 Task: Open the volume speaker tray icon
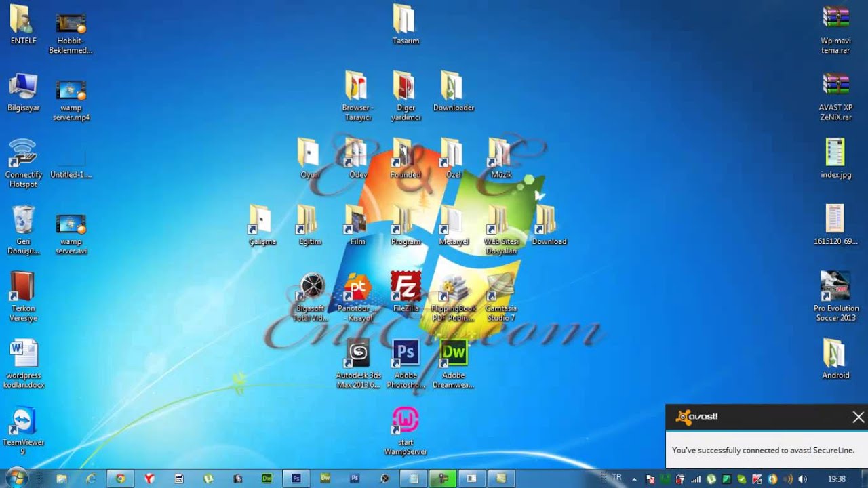tap(804, 479)
